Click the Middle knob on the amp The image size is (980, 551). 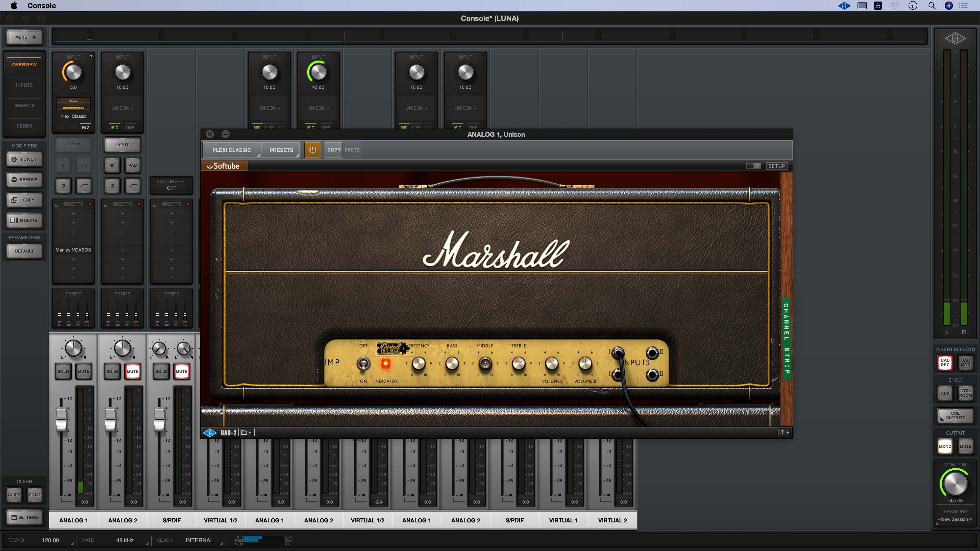point(485,364)
